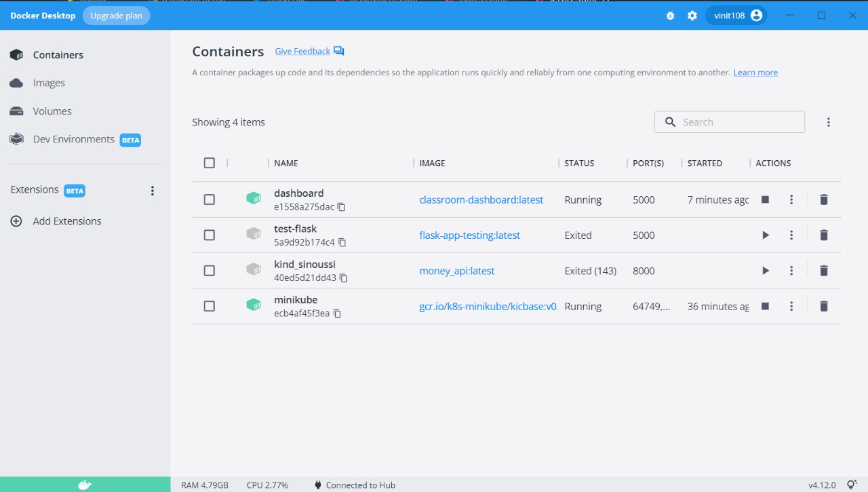This screenshot has height=492, width=868.
Task: Start the exited test-flask container
Action: [765, 235]
